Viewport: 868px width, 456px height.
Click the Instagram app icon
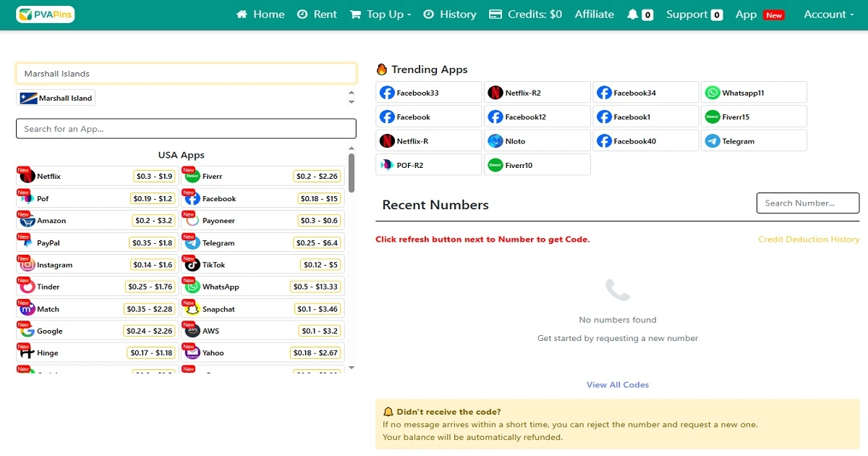click(27, 265)
